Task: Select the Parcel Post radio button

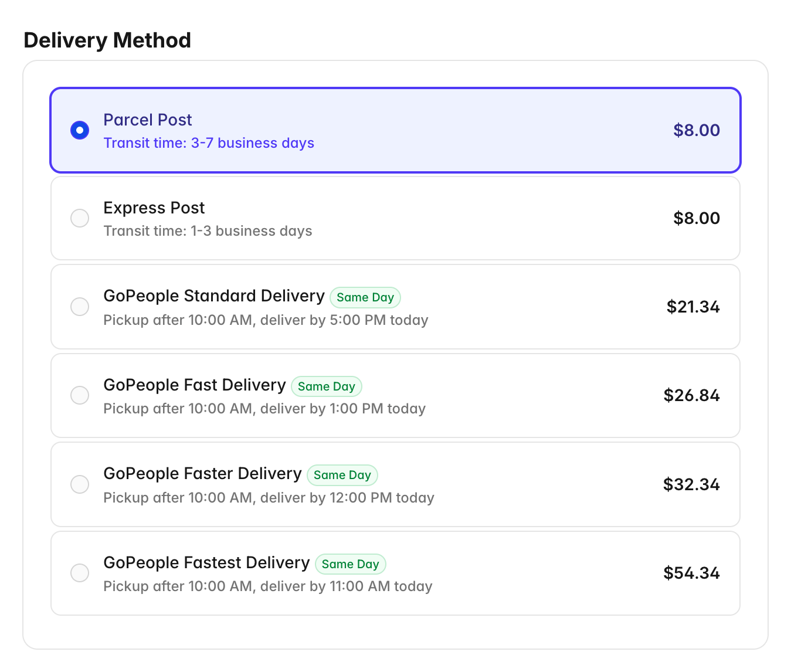Action: click(80, 130)
